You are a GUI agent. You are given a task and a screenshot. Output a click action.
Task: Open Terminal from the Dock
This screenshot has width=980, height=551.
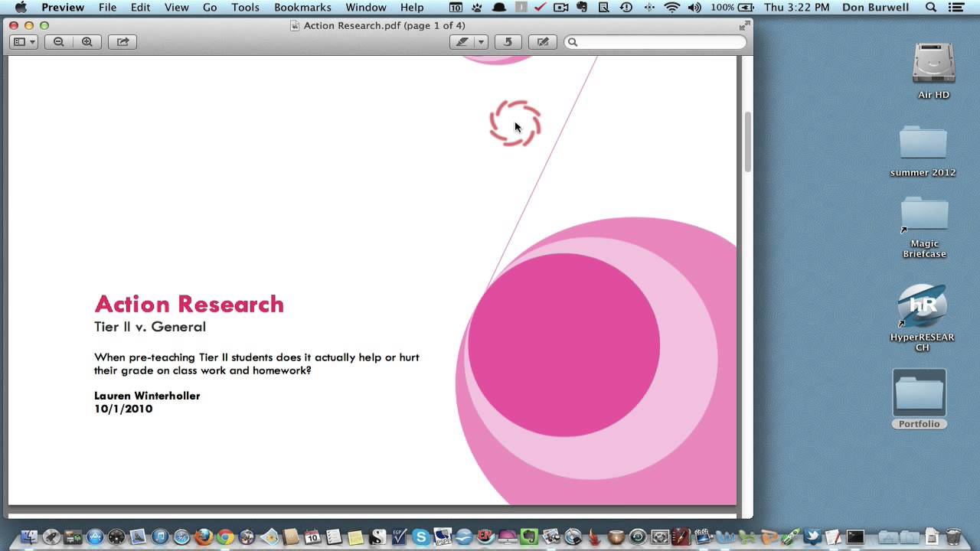pos(855,537)
